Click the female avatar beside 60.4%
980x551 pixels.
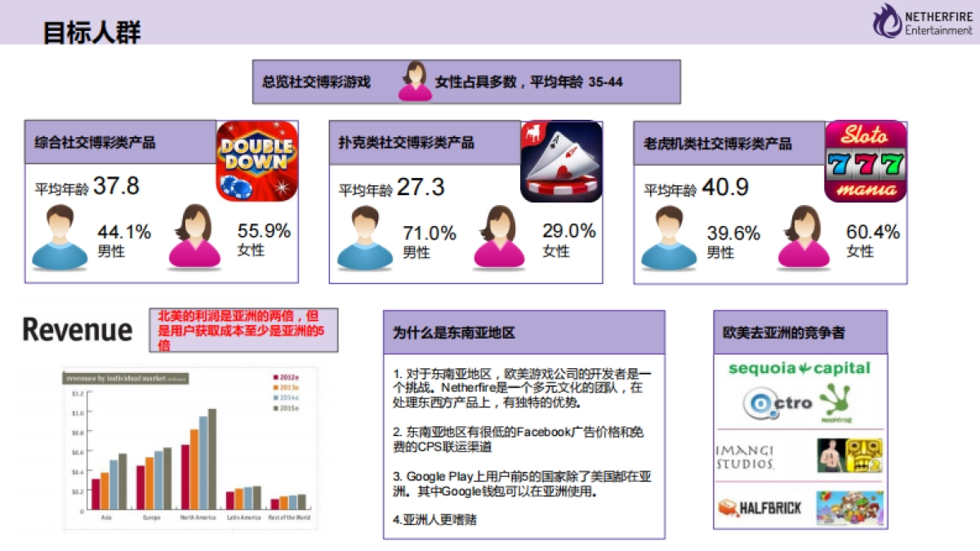pyautogui.click(x=804, y=238)
